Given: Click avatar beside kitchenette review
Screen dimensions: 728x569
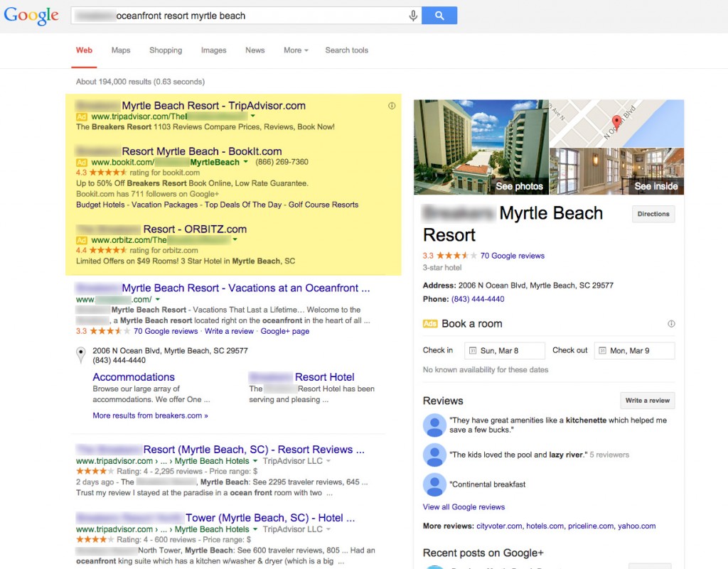Looking at the screenshot, I should click(x=434, y=425).
